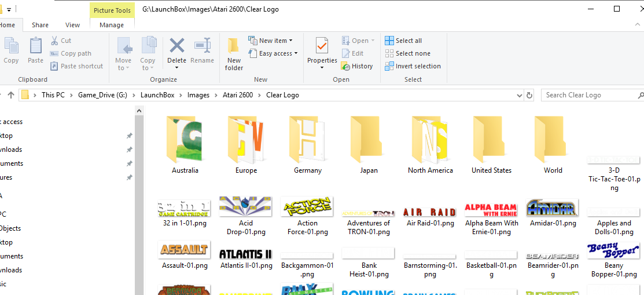Switch to the Home ribbon tab
This screenshot has height=295, width=644.
pyautogui.click(x=8, y=25)
